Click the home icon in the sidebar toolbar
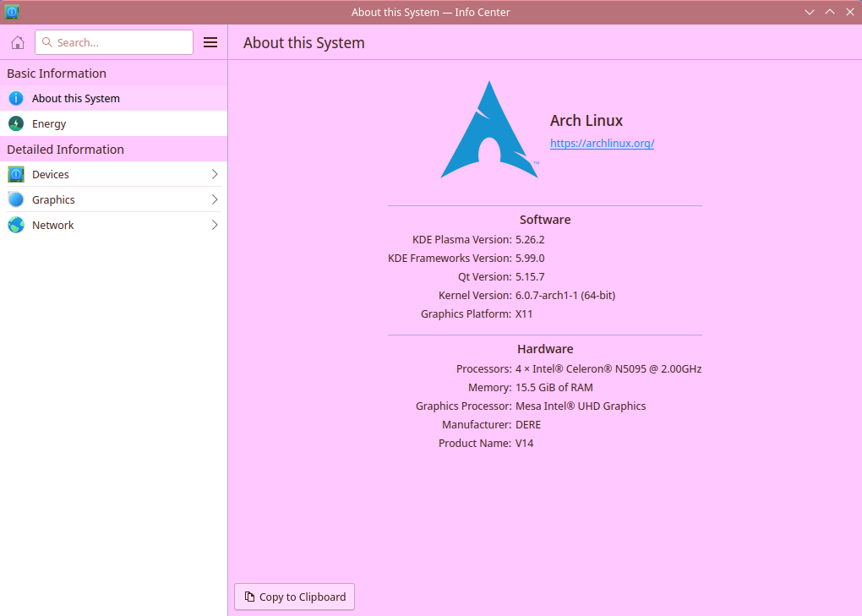 18,42
